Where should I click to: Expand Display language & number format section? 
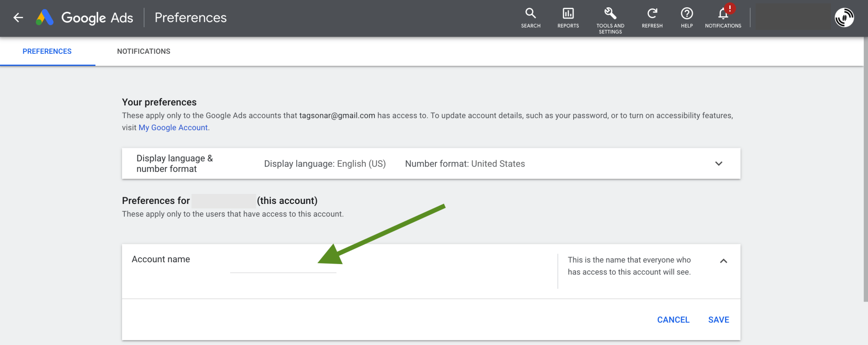coord(719,164)
